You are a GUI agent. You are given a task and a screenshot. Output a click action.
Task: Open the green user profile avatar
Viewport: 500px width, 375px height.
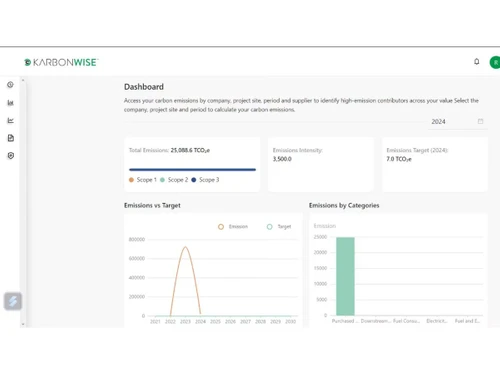tap(495, 62)
